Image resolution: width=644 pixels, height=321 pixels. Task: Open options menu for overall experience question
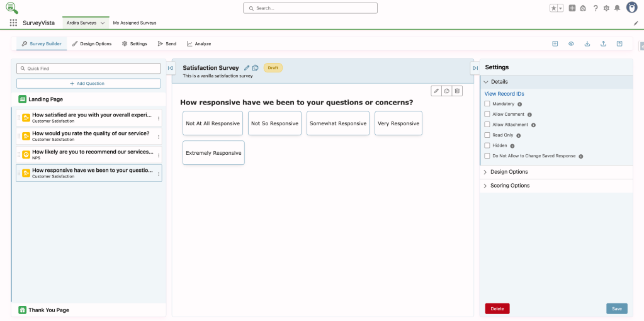(x=159, y=118)
